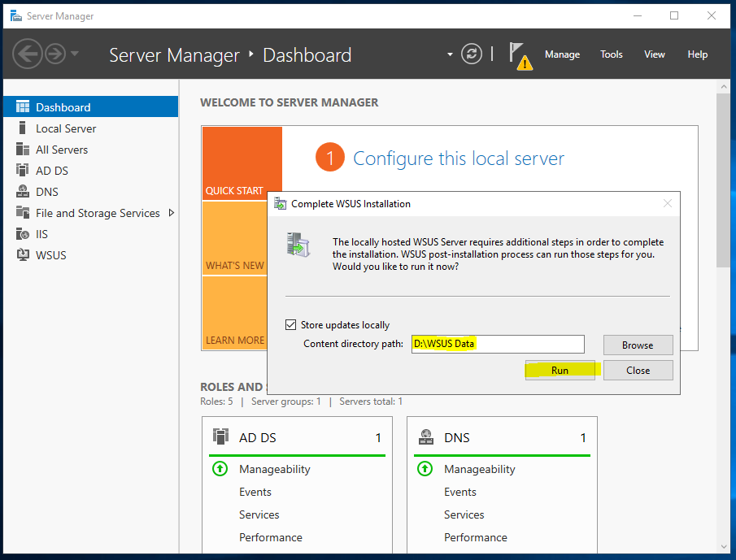This screenshot has width=736, height=560.
Task: Click the WSUS sidebar icon
Action: pos(23,254)
